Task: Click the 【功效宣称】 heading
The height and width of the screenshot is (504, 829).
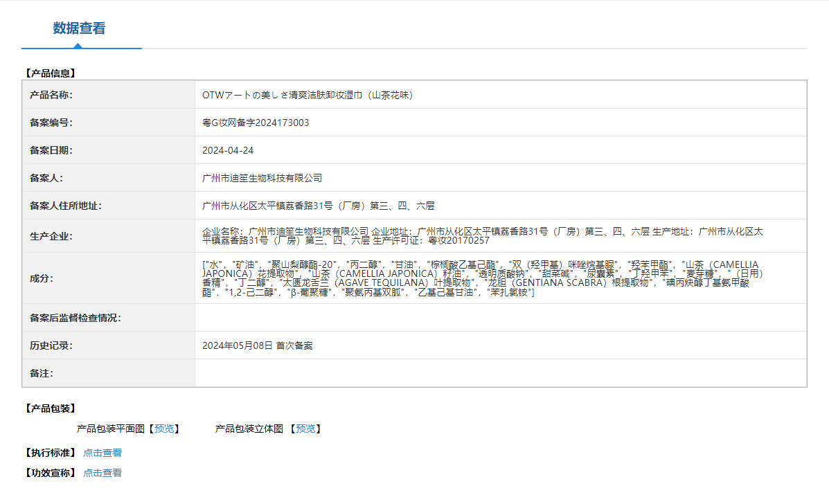Action: click(51, 473)
